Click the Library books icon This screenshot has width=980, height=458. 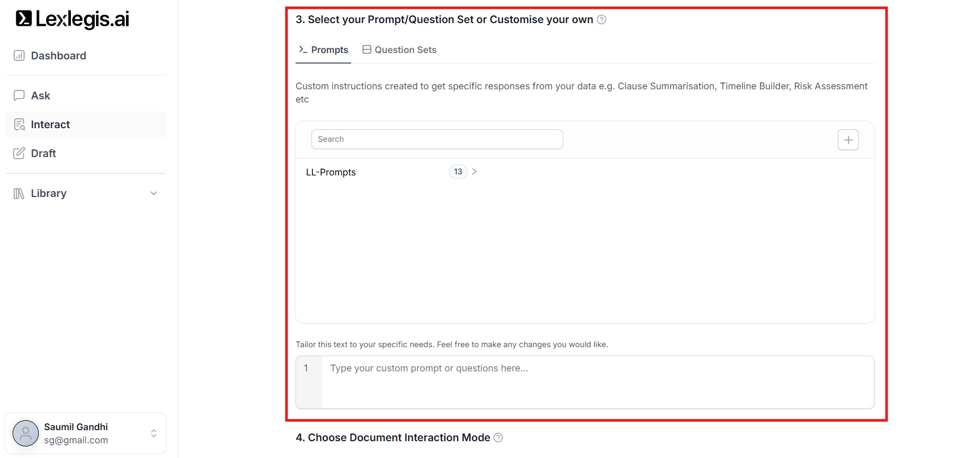[19, 193]
